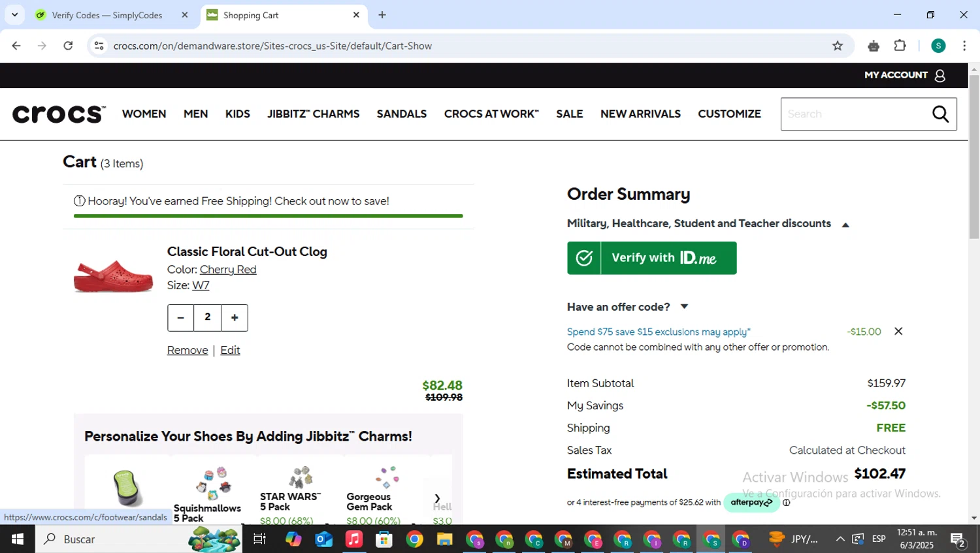Click into the Crocs search field
Image resolution: width=980 pixels, height=553 pixels.
[x=856, y=114]
